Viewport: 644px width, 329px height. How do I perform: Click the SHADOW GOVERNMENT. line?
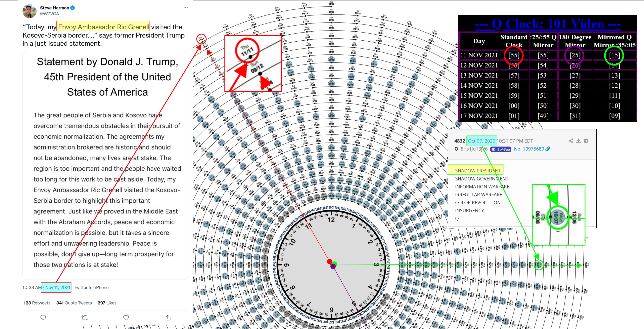pyautogui.click(x=482, y=179)
